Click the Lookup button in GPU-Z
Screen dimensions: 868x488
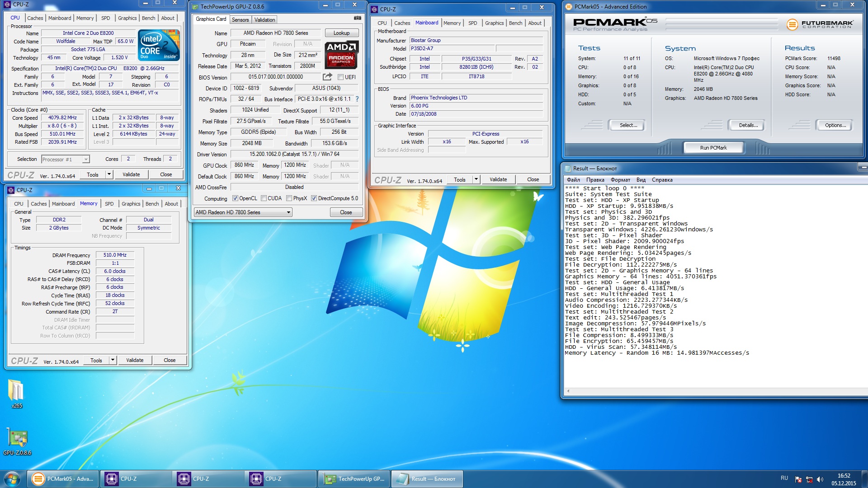pos(341,33)
